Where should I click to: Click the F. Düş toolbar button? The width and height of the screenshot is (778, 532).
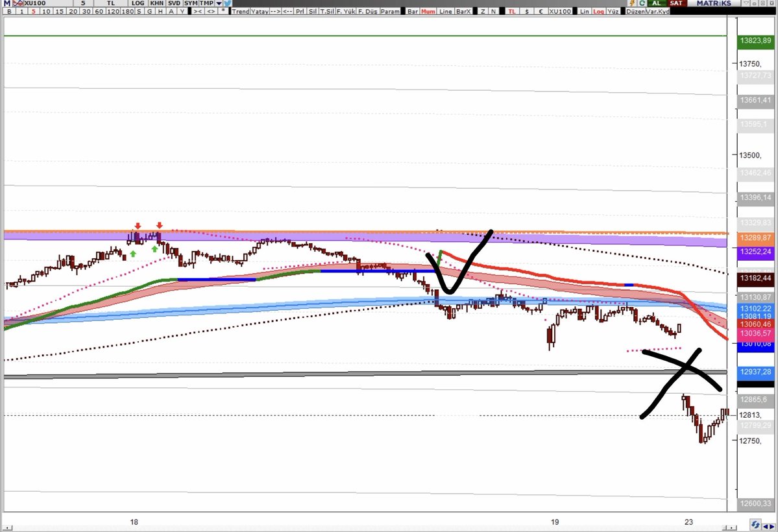pyautogui.click(x=368, y=11)
